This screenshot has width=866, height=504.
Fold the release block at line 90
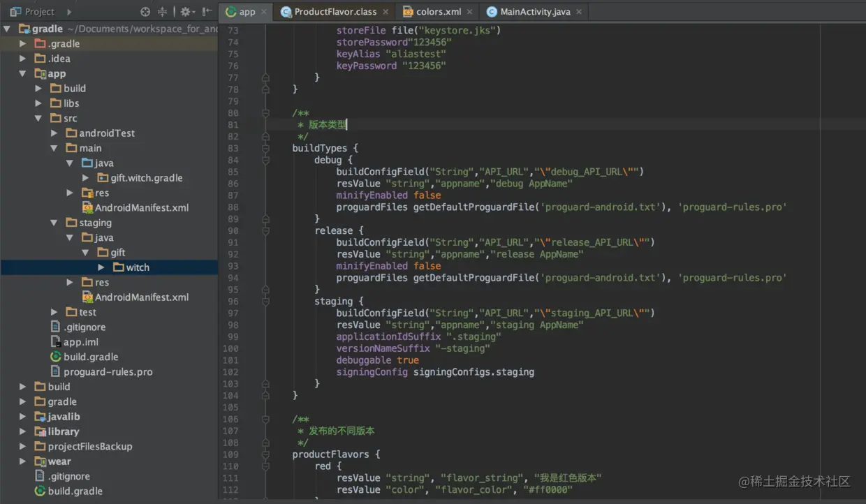click(x=265, y=230)
